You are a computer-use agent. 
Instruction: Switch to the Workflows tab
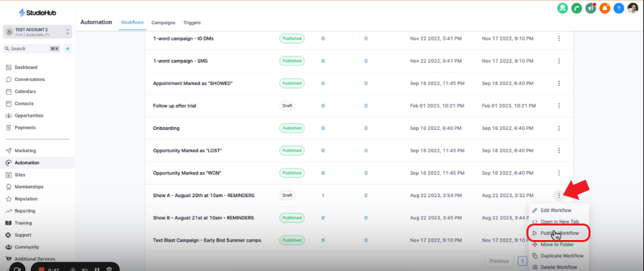coord(132,22)
